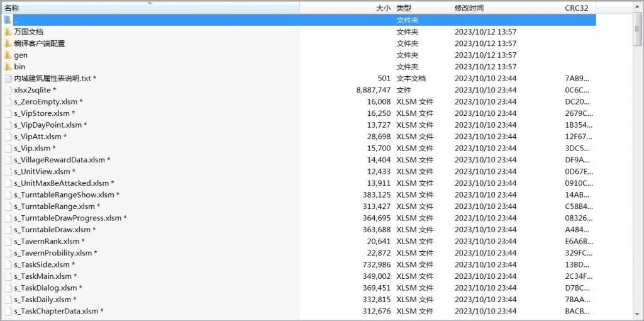
Task: Click the 万国文档 folder icon
Action: (8, 31)
